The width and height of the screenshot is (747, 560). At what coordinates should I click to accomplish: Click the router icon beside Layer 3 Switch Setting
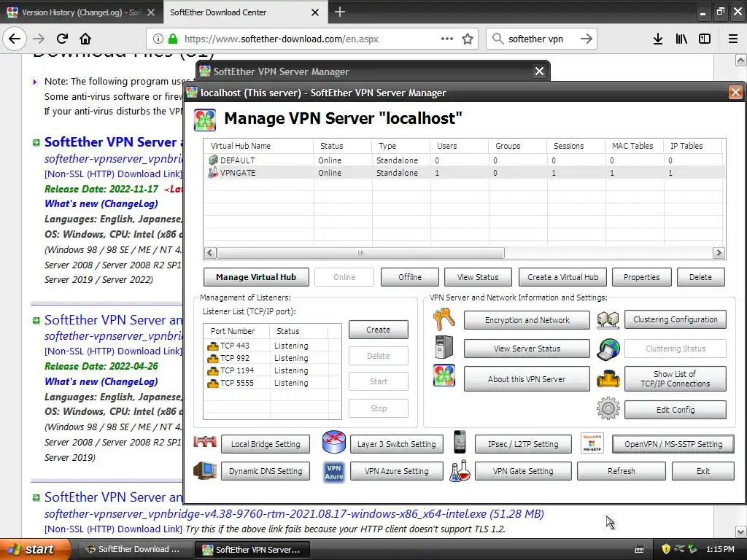click(x=333, y=441)
